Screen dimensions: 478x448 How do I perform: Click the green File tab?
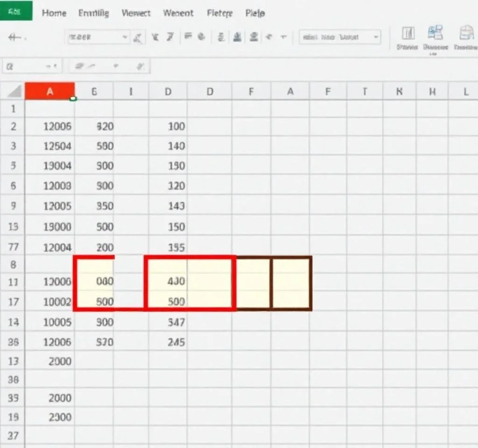[16, 11]
